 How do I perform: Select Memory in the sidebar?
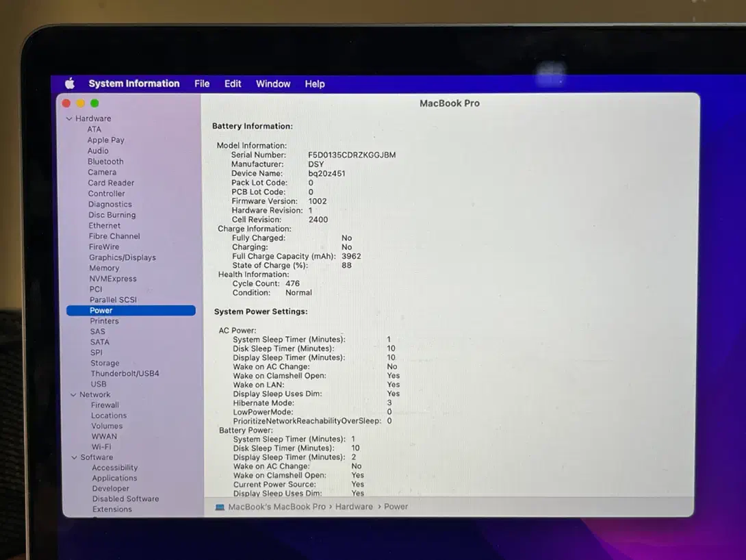pos(104,268)
